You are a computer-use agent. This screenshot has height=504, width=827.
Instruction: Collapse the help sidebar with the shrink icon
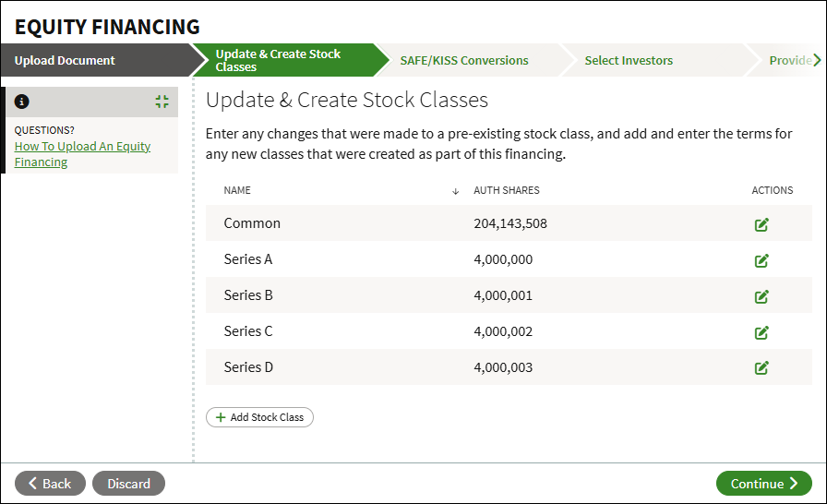click(162, 102)
